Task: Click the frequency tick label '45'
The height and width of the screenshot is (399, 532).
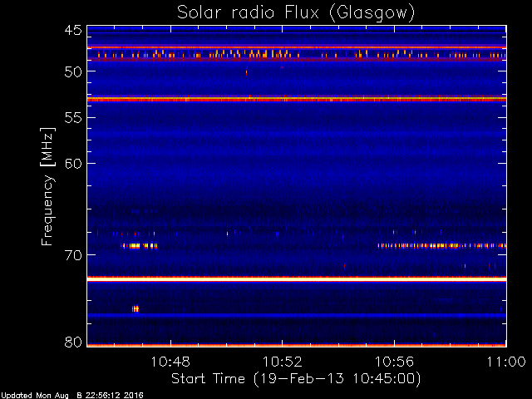Action: point(73,31)
